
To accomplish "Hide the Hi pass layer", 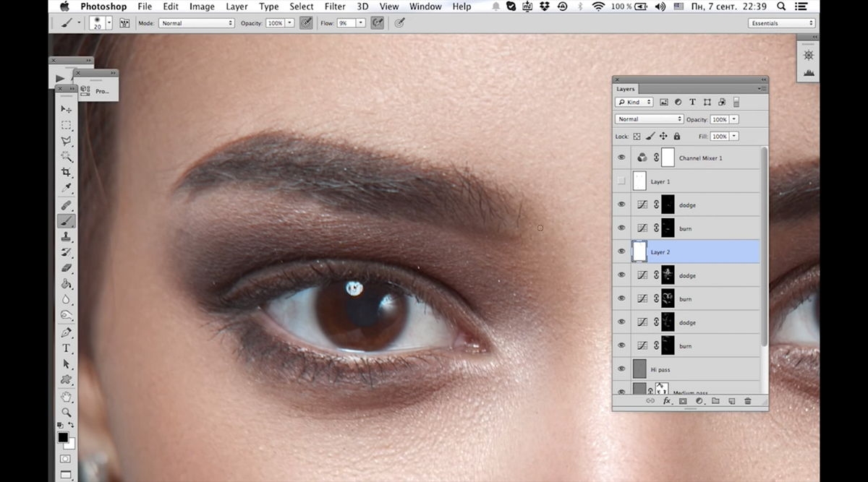I will tap(621, 369).
